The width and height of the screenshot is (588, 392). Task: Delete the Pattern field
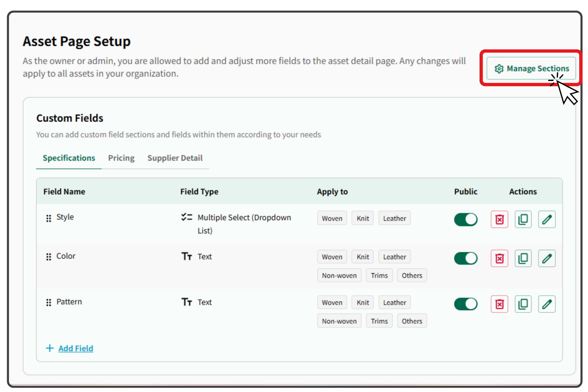pos(499,304)
